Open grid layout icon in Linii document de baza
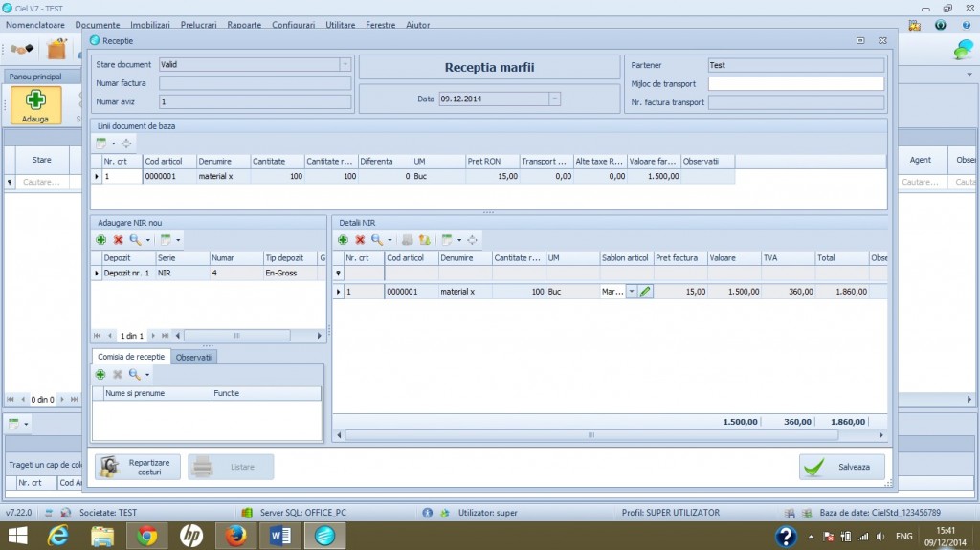Viewport: 980px width, 550px height. tap(101, 143)
